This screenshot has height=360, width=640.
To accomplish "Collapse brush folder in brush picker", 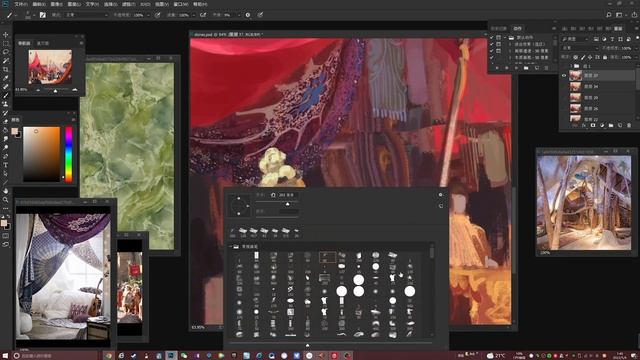I will point(230,247).
